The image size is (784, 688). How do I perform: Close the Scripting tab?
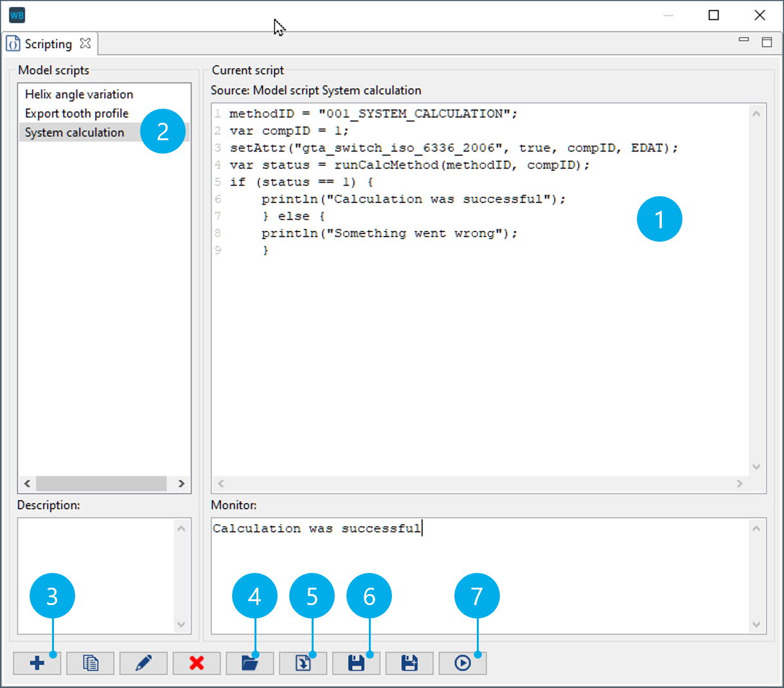click(85, 43)
